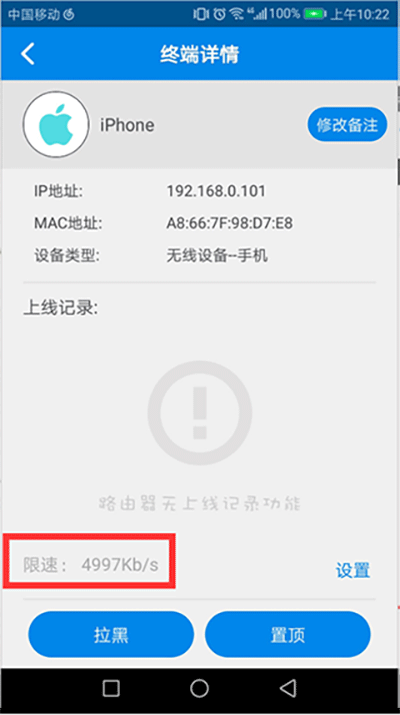The height and width of the screenshot is (715, 400).
Task: Open the 设置 speed limit link
Action: 353,570
